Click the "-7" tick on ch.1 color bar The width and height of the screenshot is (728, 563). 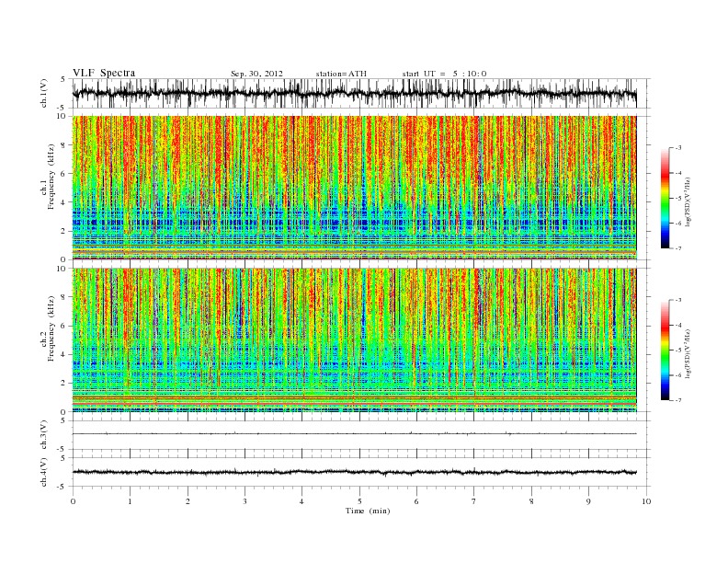click(x=678, y=248)
